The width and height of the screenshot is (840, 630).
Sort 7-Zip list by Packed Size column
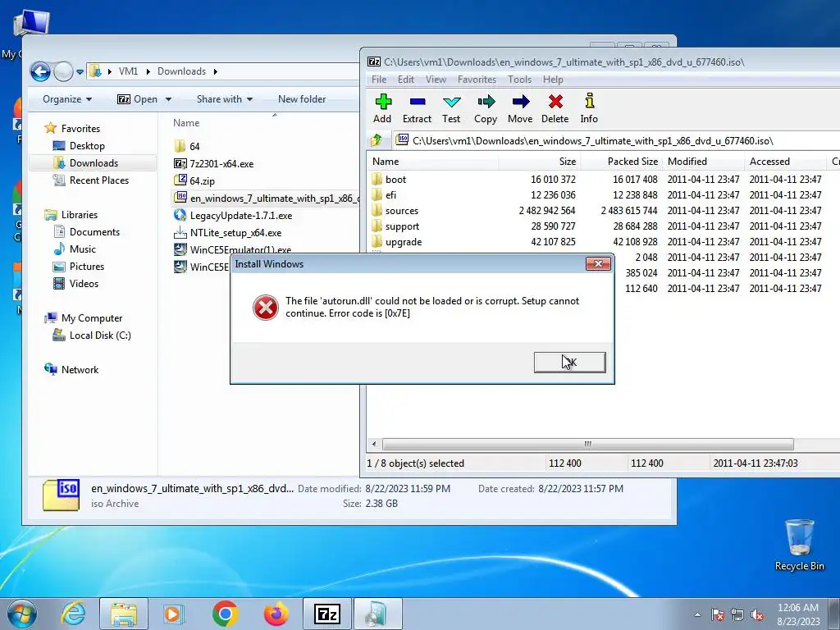point(622,162)
